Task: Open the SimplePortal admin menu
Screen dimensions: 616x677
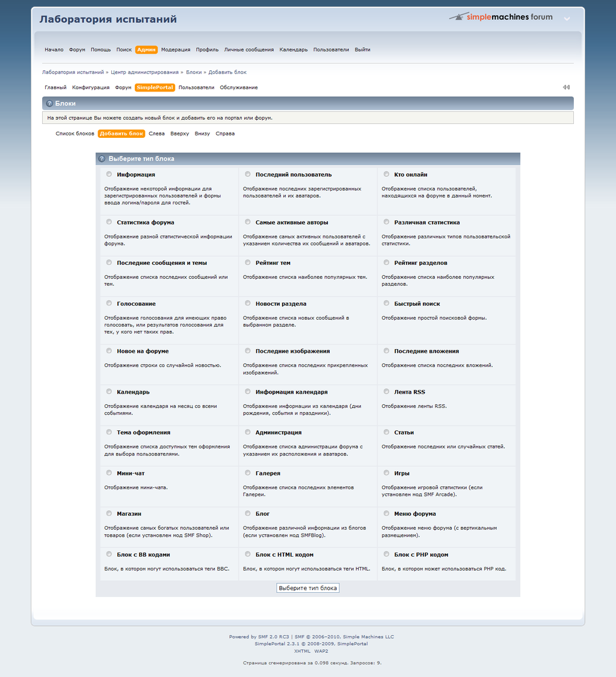Action: click(x=155, y=87)
